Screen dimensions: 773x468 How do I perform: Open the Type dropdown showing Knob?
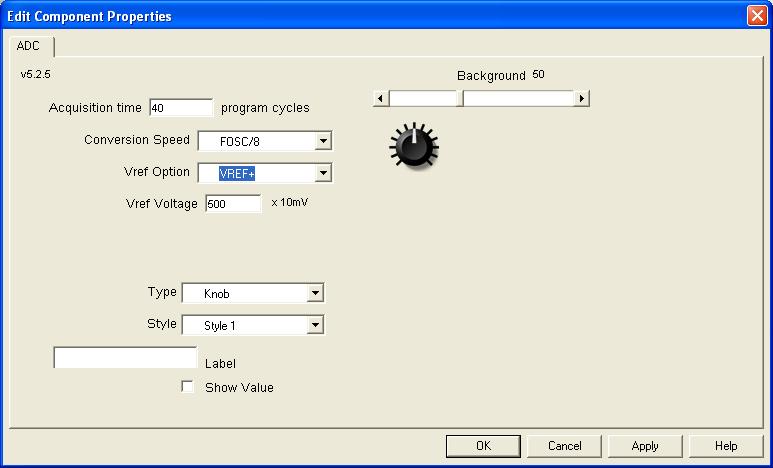315,293
